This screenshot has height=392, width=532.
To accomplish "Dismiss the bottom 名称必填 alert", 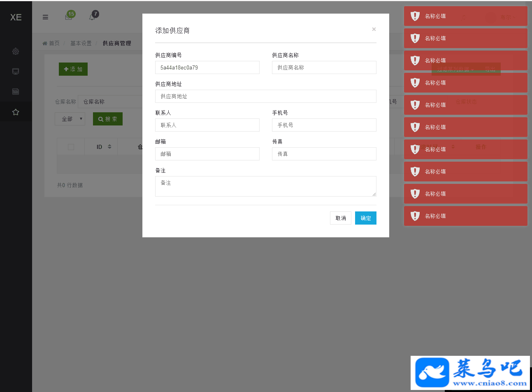I will [x=466, y=216].
